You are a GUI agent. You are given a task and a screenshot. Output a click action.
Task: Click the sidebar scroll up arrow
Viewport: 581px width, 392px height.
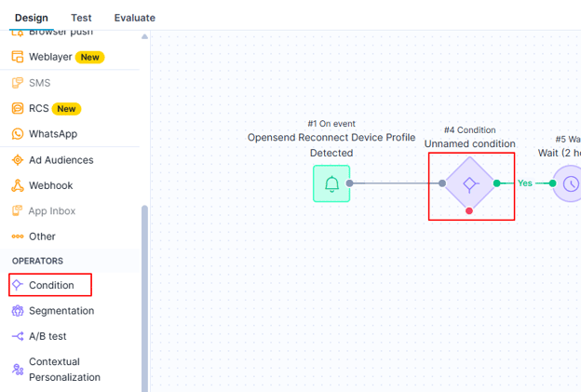point(144,37)
